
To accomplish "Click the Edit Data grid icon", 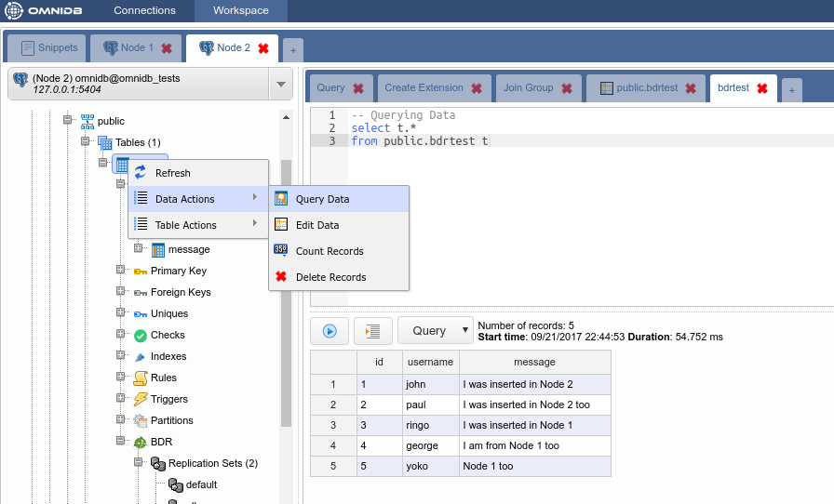I will click(281, 224).
